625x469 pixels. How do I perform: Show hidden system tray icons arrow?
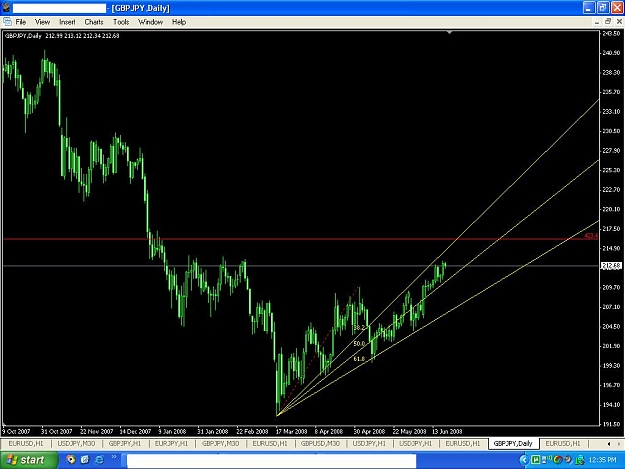(x=523, y=460)
